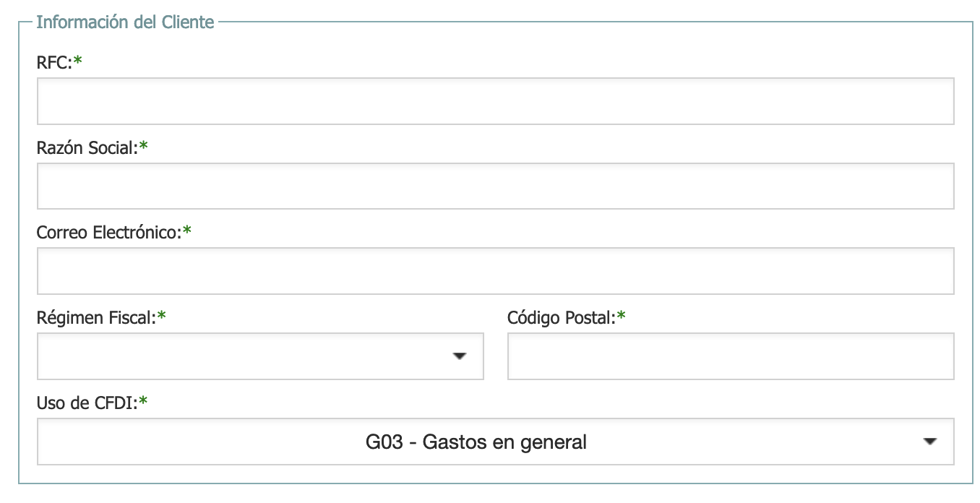
Task: Click the 'Correo Electrónico:' label
Action: pos(108,233)
